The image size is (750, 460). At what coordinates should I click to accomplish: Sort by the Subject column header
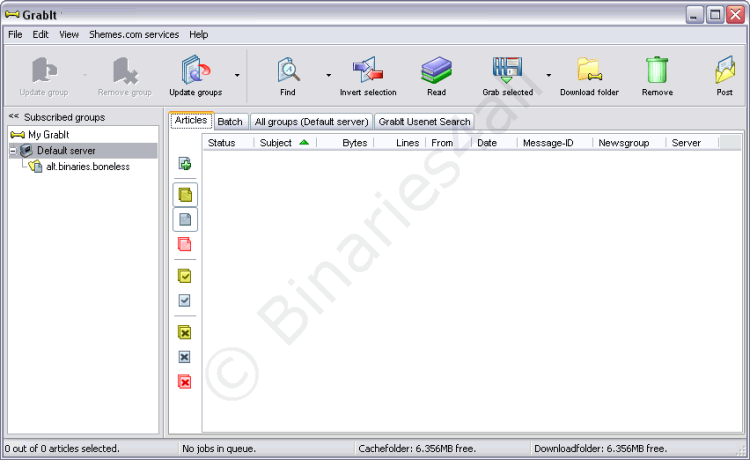[285, 142]
